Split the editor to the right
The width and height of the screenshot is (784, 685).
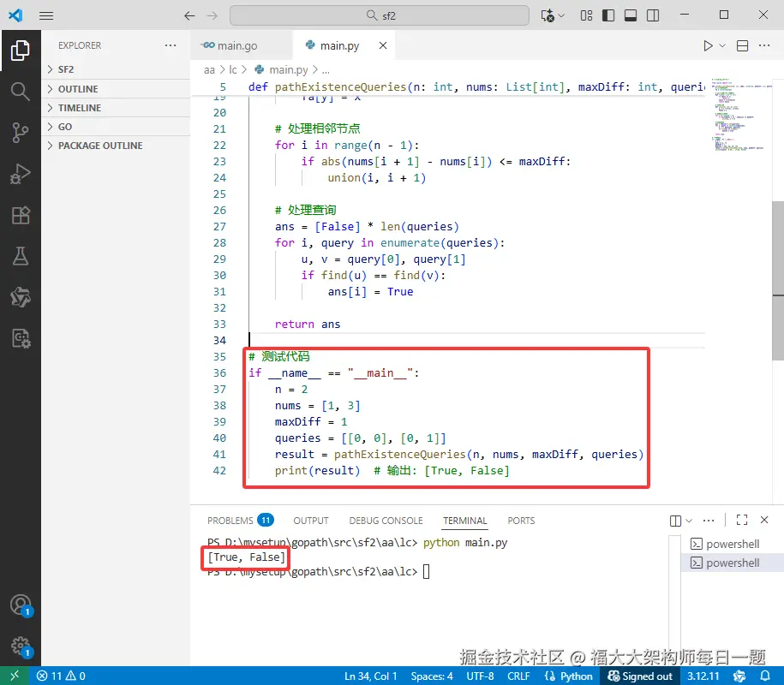743,46
